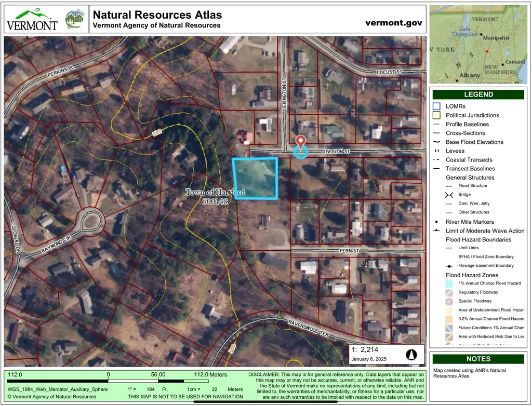Click the red location pin marker
This screenshot has width=532, height=406.
(301, 142)
